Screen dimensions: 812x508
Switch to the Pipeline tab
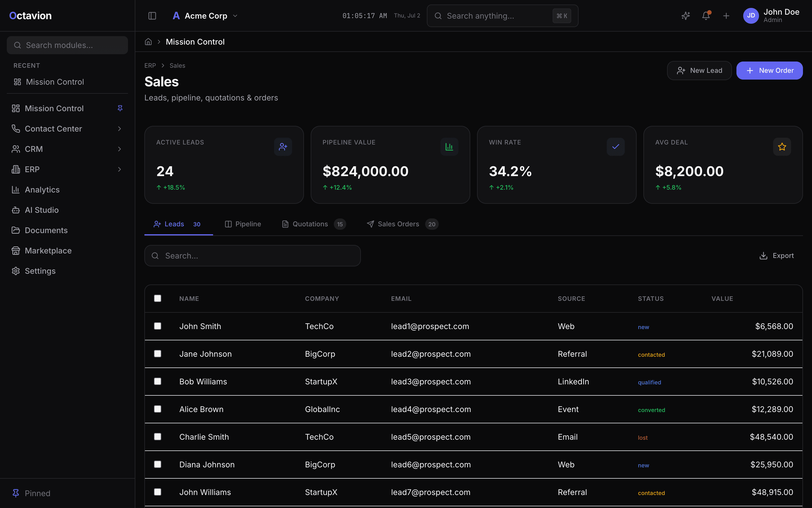click(x=242, y=224)
